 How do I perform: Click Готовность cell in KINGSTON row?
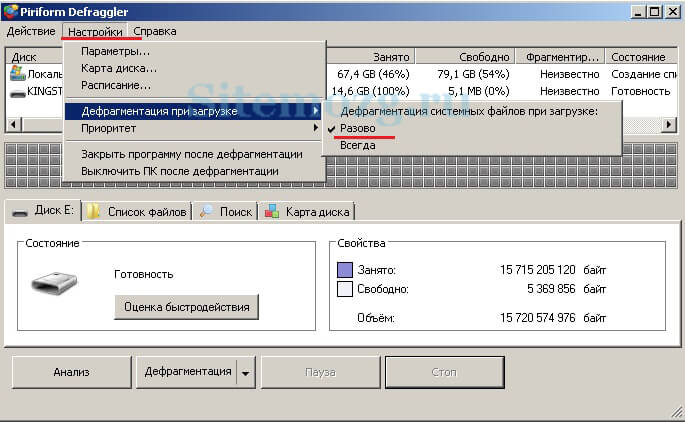point(641,91)
